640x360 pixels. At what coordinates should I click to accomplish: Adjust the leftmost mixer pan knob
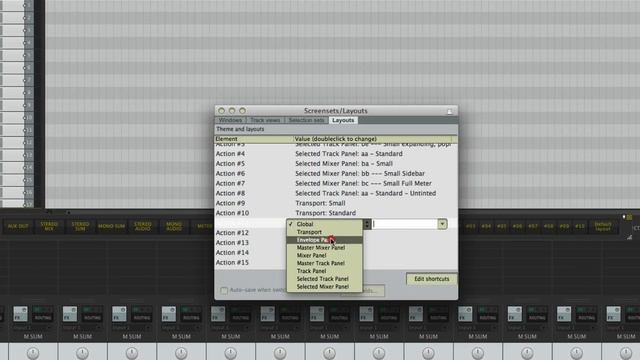pyautogui.click(x=33, y=353)
